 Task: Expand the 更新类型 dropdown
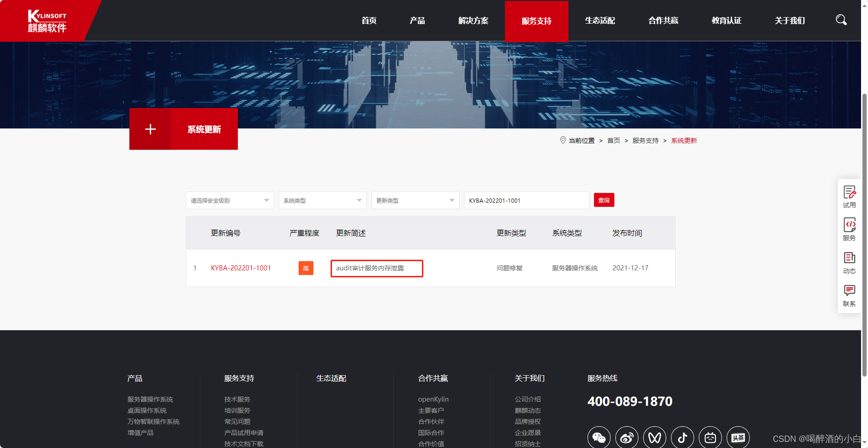coord(415,200)
